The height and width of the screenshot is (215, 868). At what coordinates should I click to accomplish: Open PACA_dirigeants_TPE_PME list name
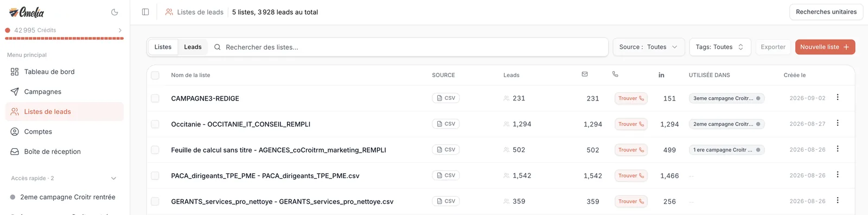pos(265,176)
